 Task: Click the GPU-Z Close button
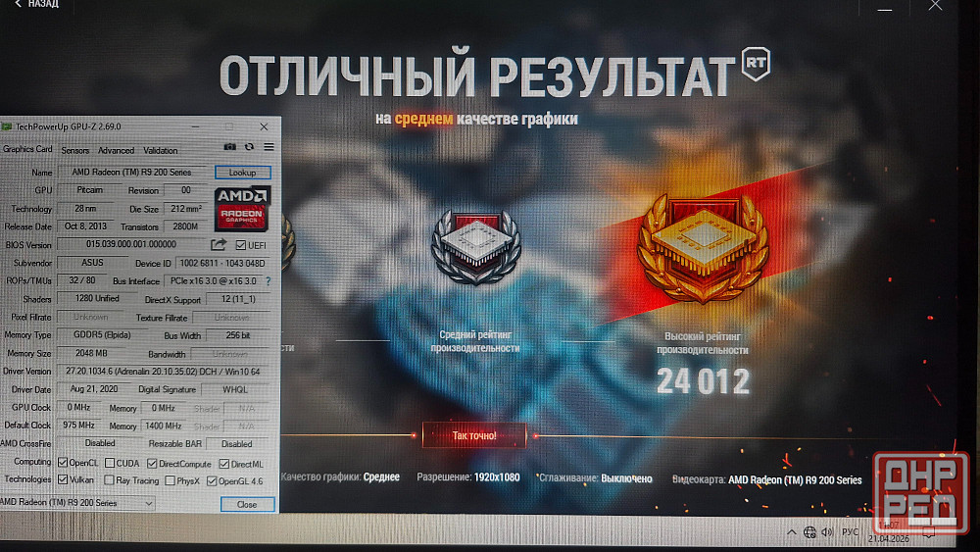[247, 505]
